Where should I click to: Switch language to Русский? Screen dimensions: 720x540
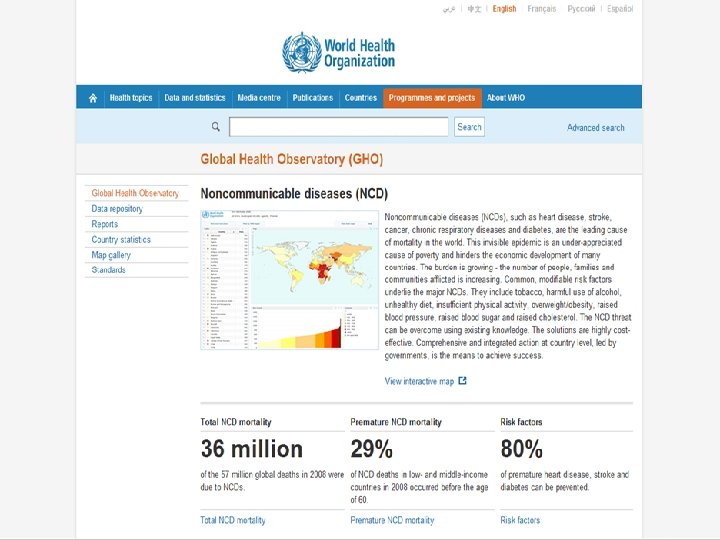pyautogui.click(x=581, y=9)
